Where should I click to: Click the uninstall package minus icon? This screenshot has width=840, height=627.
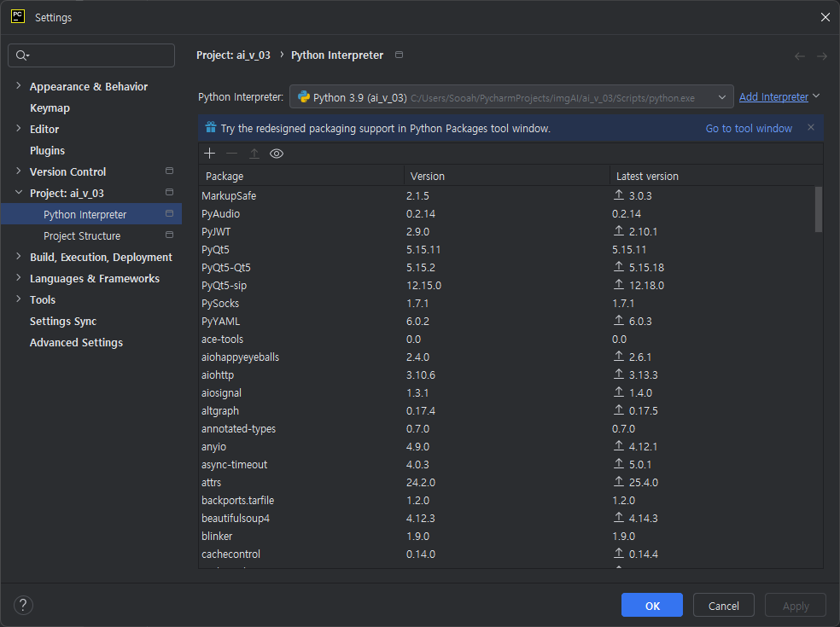(231, 154)
